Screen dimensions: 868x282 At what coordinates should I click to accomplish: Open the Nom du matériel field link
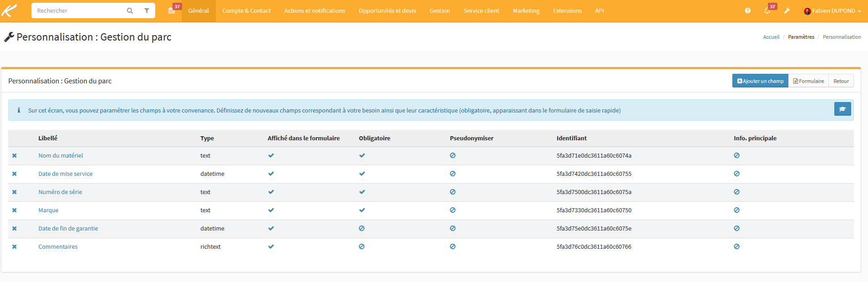click(61, 155)
